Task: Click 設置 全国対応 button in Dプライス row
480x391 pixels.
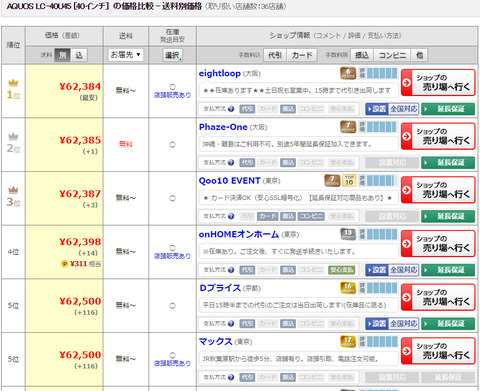Action: point(392,324)
